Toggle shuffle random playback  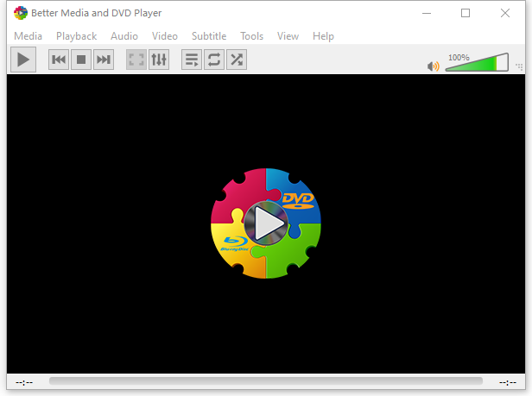click(237, 60)
